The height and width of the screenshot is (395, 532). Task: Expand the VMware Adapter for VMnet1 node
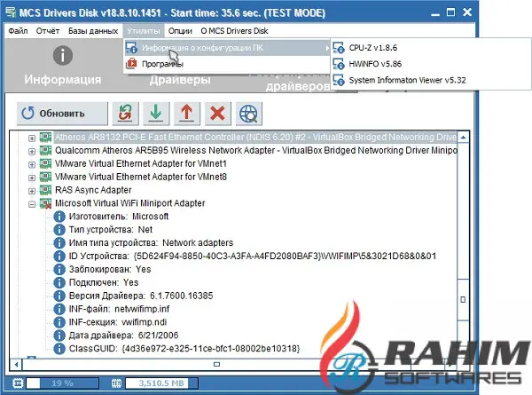coord(32,165)
